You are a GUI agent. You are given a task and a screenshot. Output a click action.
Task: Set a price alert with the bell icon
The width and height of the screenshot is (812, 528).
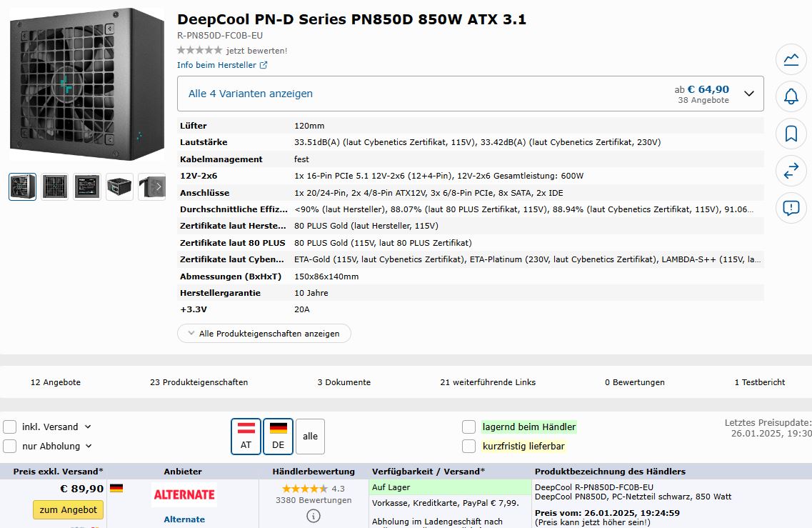[x=791, y=96]
